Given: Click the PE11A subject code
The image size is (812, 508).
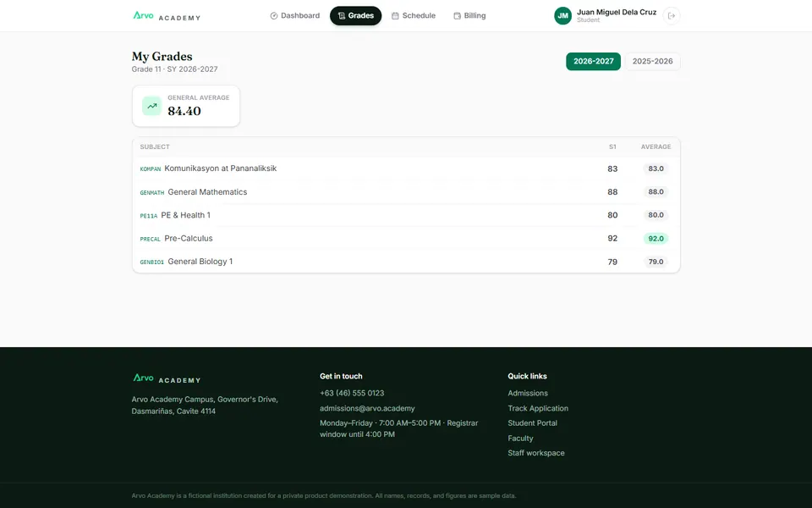Looking at the screenshot, I should coord(149,216).
